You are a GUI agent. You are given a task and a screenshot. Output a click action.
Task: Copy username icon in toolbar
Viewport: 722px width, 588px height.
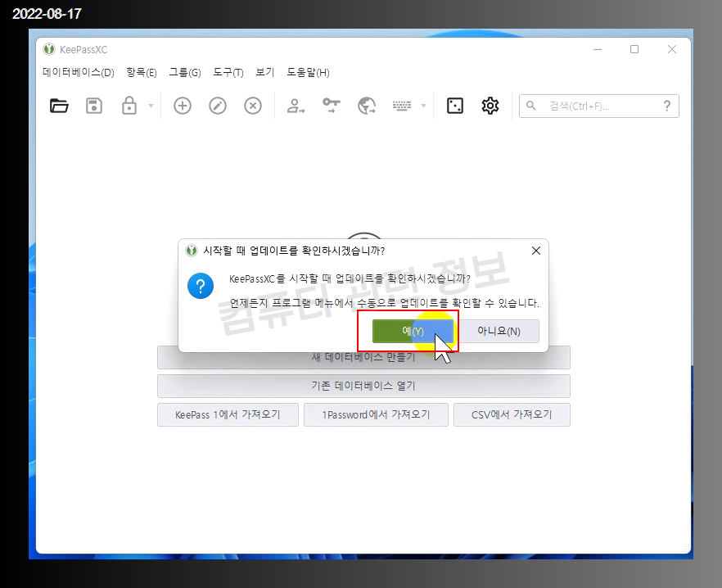click(x=296, y=106)
